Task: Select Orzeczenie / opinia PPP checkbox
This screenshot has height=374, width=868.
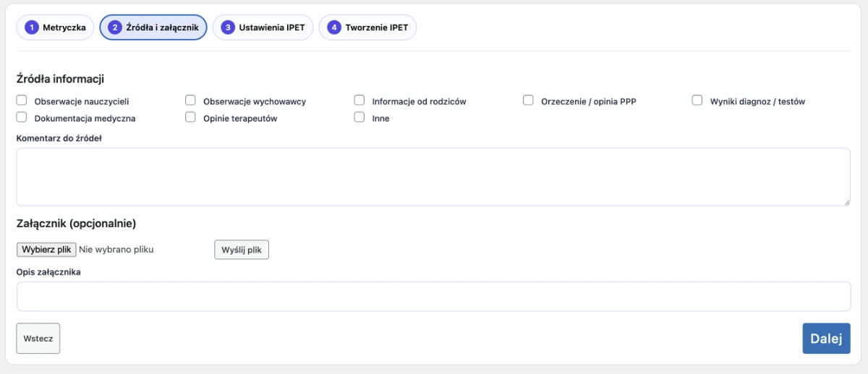Action: click(529, 101)
